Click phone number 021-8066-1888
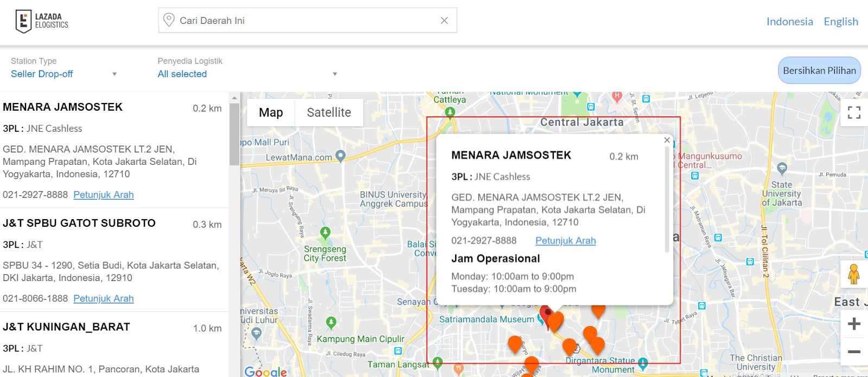This screenshot has width=868, height=377. point(35,298)
